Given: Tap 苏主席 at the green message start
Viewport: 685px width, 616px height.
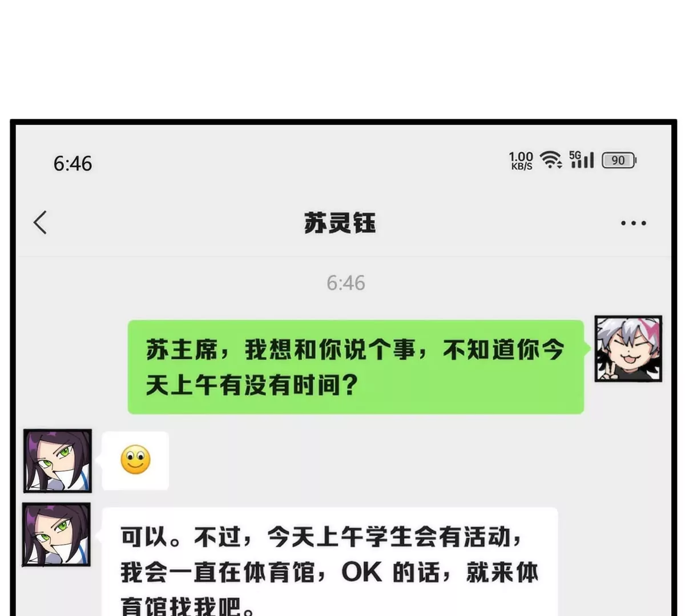Looking at the screenshot, I should [182, 349].
